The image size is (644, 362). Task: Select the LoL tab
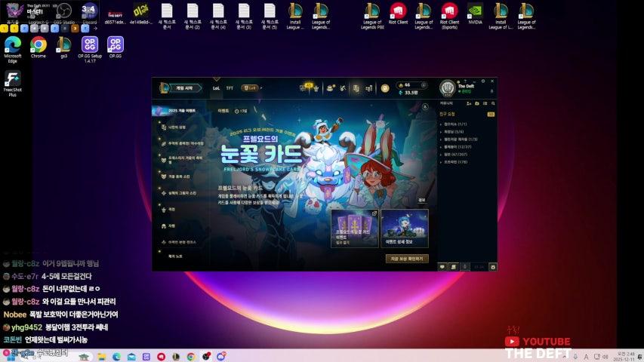pyautogui.click(x=216, y=87)
